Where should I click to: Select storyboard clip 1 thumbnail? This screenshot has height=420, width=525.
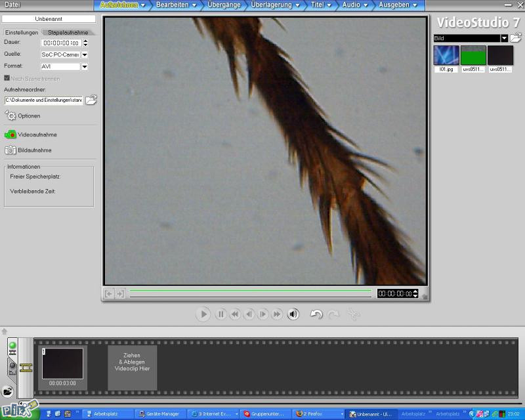click(62, 364)
